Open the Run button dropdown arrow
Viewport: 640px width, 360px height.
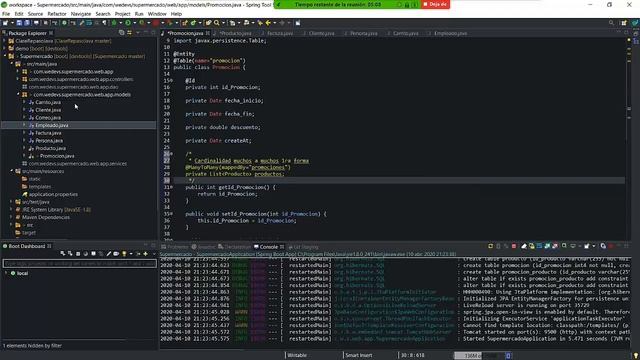(x=134, y=23)
